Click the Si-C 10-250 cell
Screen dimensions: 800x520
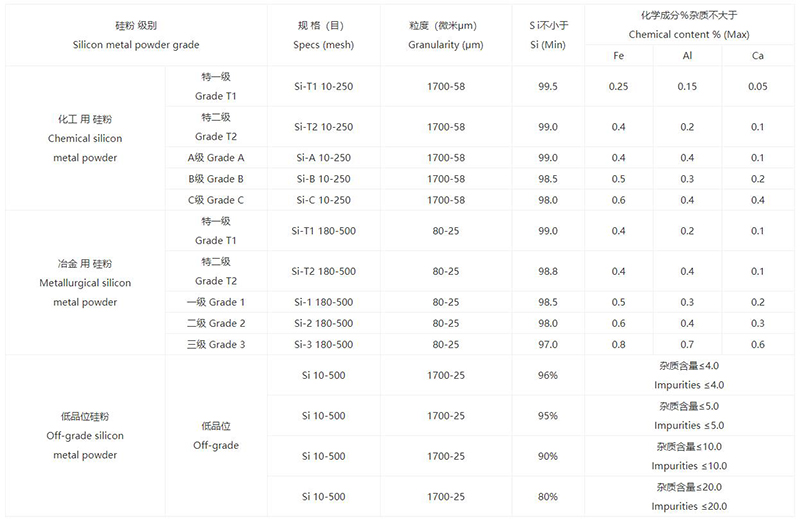coord(323,200)
